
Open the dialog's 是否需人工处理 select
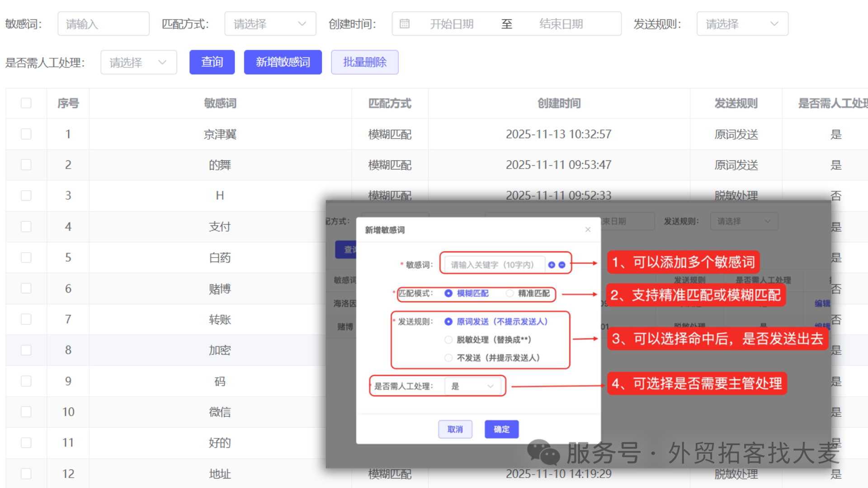pyautogui.click(x=473, y=386)
